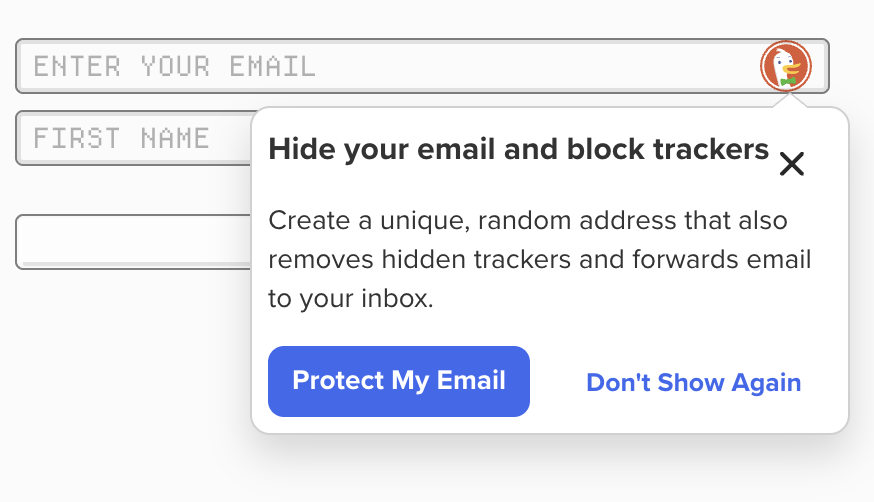Click the 'Hide your email and block trackers' heading
Screen dimensions: 874x502
518,150
